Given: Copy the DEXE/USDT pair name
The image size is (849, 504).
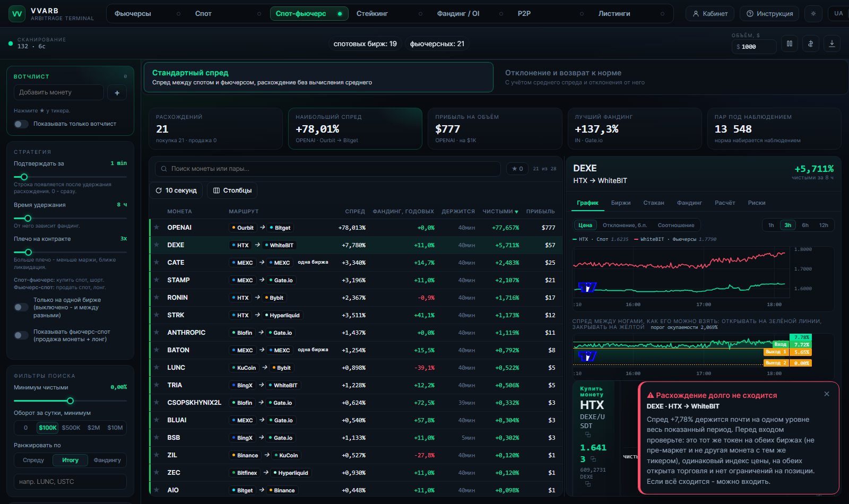Looking at the screenshot, I should (x=588, y=435).
